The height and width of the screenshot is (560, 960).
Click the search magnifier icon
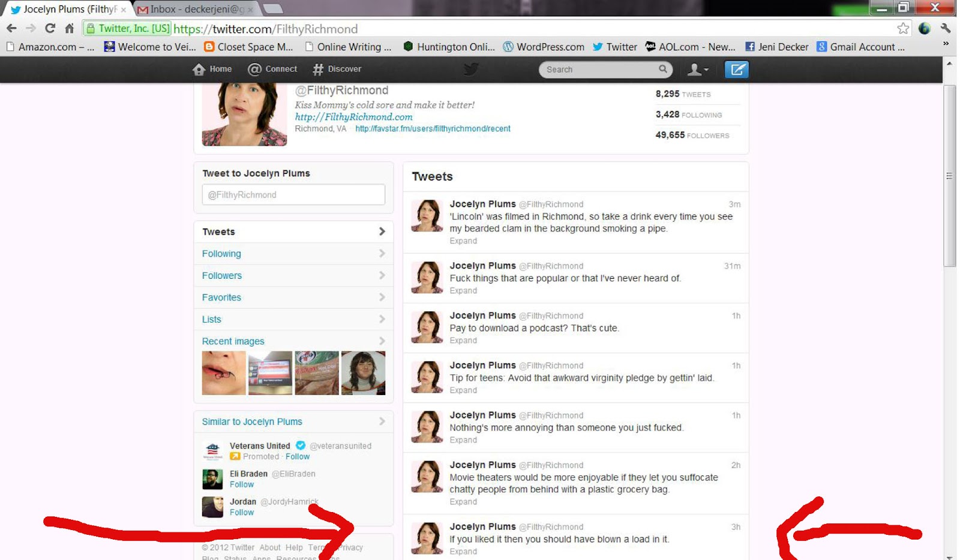[x=663, y=69]
